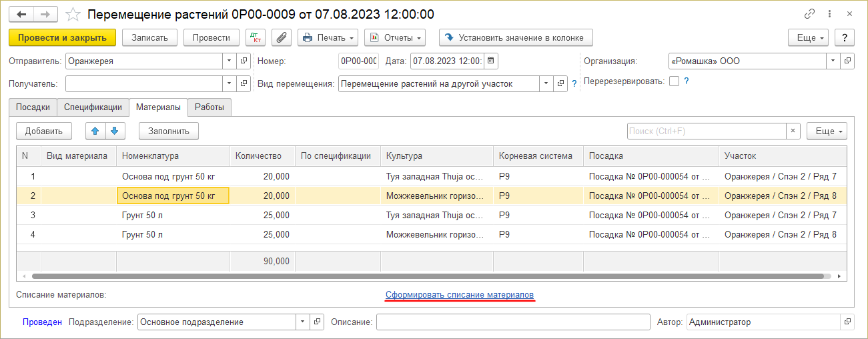
Task: Open calendar picker in Дата field
Action: point(490,61)
